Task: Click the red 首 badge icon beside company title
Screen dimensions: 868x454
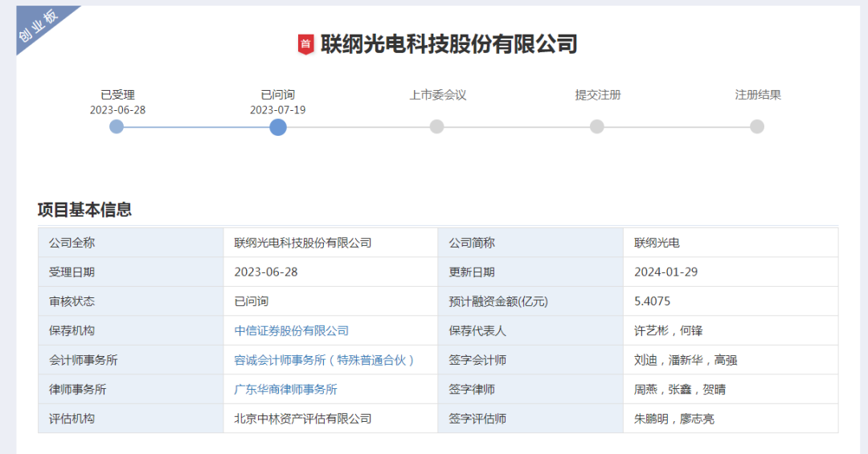Action: [x=305, y=44]
